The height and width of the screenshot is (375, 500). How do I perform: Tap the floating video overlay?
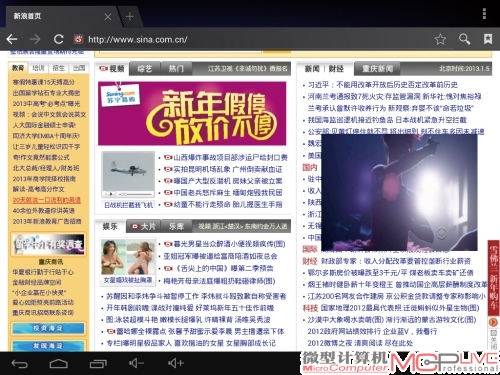tap(399, 192)
